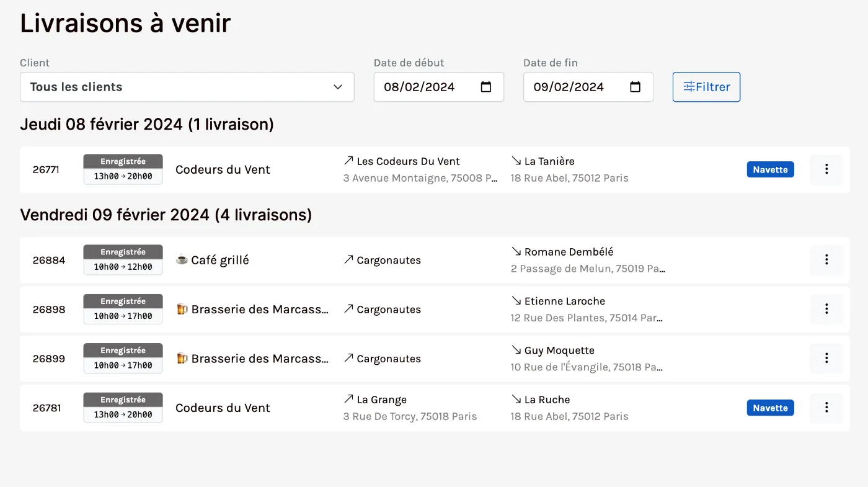Image resolution: width=868 pixels, height=487 pixels.
Task: Click the Livraisons à venir page title
Action: tap(125, 24)
